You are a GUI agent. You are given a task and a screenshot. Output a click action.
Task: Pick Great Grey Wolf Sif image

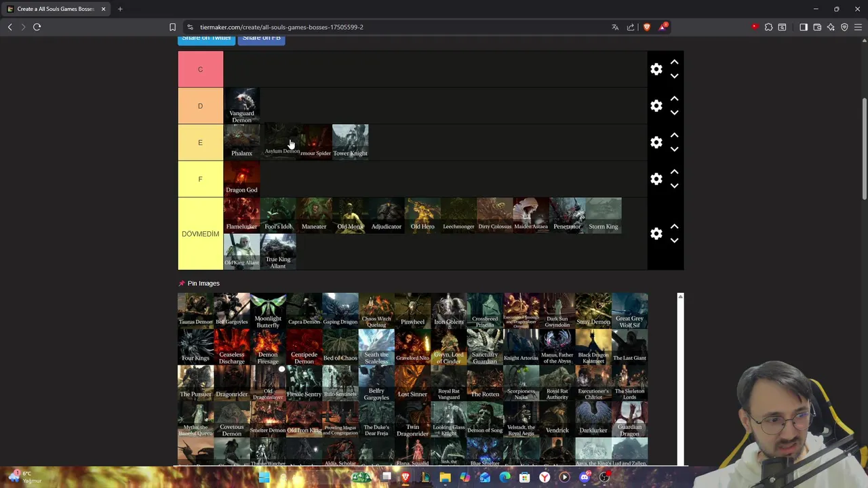(629, 310)
